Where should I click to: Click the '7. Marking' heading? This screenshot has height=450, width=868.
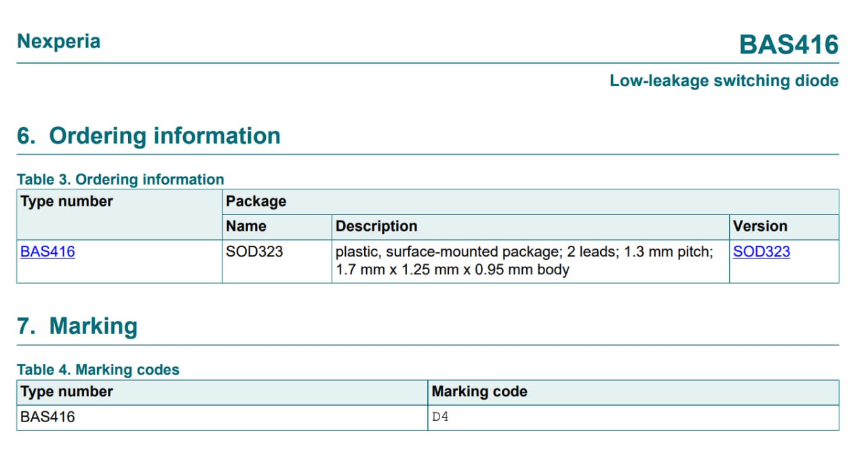coord(77,326)
